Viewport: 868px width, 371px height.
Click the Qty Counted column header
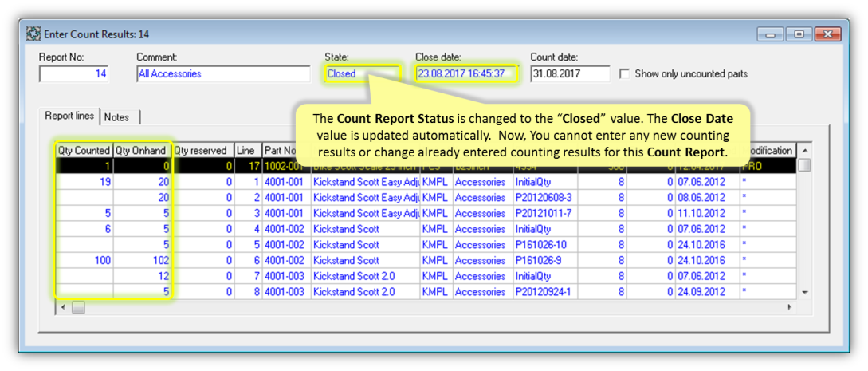84,150
